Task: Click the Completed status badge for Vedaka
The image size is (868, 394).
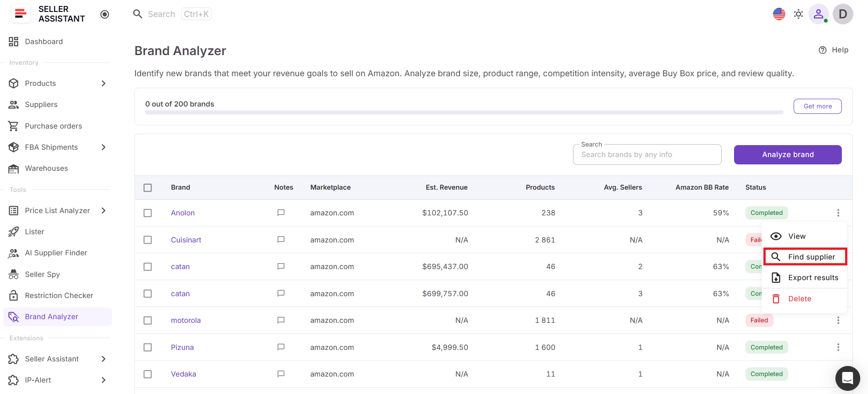Action: 767,374
